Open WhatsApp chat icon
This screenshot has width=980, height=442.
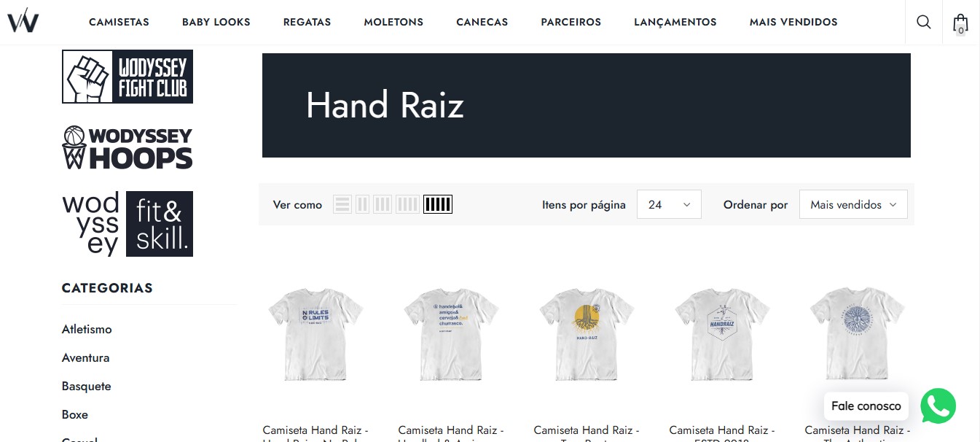click(x=938, y=406)
